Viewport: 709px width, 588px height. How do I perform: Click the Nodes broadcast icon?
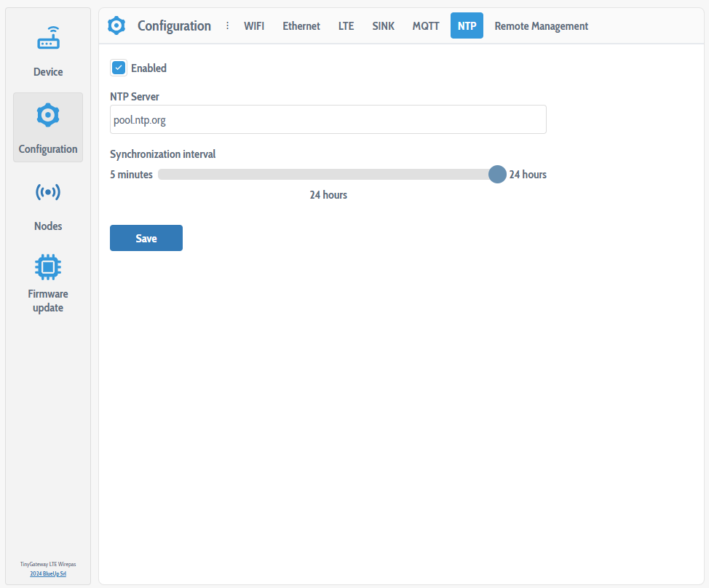point(48,192)
